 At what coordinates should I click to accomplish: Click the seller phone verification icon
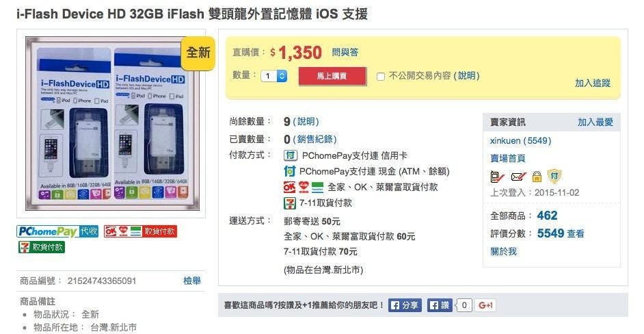497,177
